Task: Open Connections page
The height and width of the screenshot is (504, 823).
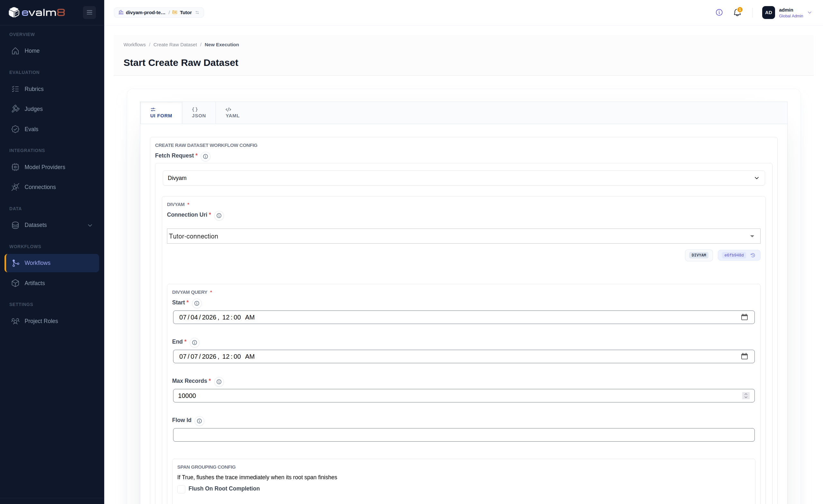Action: coord(52,187)
